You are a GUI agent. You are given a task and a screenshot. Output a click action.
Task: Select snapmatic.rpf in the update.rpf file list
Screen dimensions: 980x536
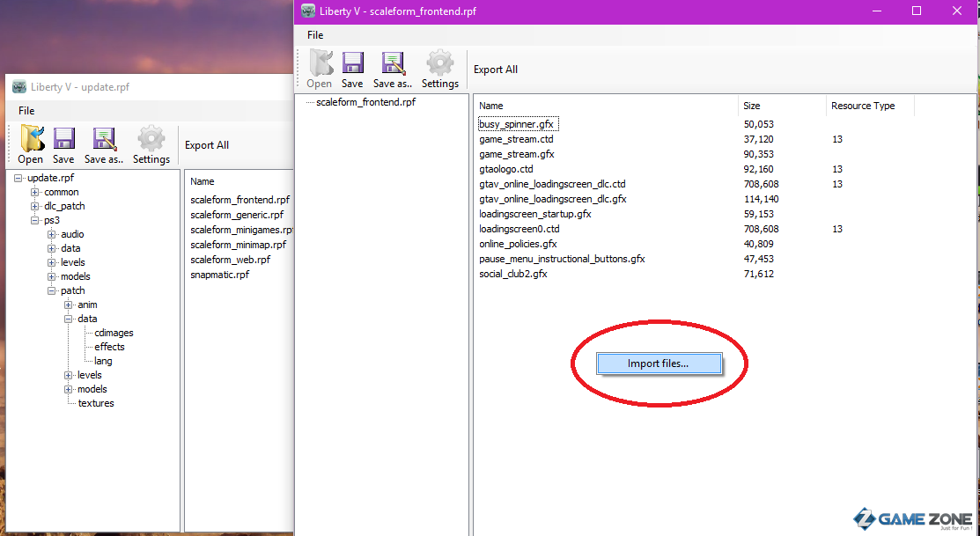click(x=220, y=275)
